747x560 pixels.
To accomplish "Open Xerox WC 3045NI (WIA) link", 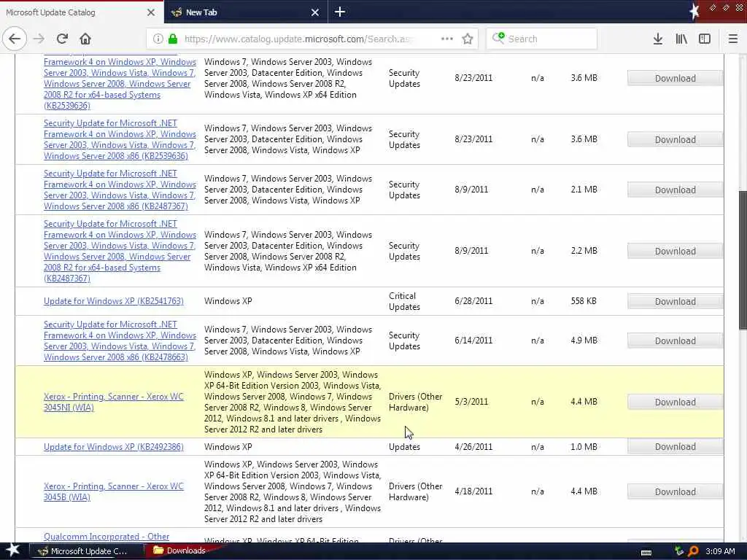I will [x=113, y=402].
